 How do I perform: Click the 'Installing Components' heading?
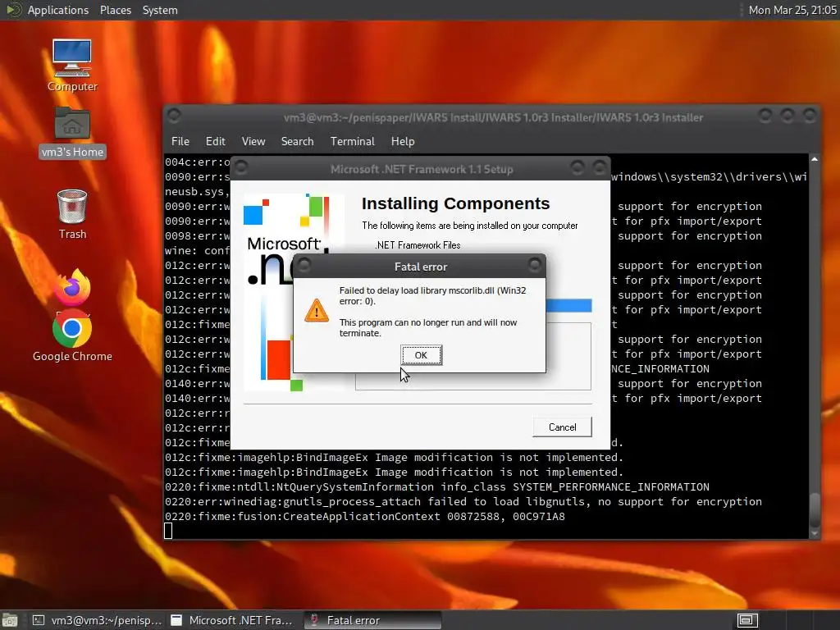[455, 203]
